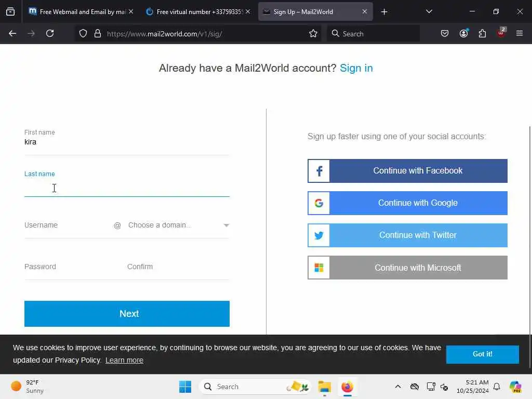Screen dimensions: 532x399
Task: Focus the Firefox Search box
Action: tap(373, 34)
